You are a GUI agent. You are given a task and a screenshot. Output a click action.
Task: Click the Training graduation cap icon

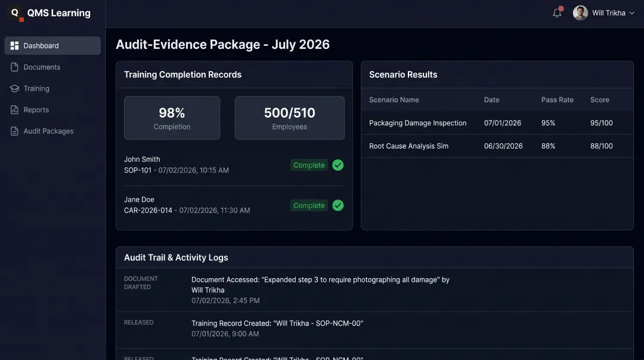(x=14, y=88)
